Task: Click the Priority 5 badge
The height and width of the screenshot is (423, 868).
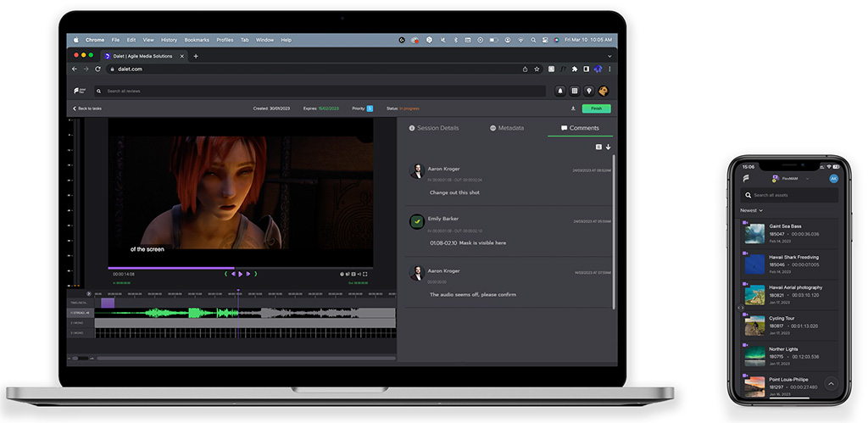Action: point(370,109)
